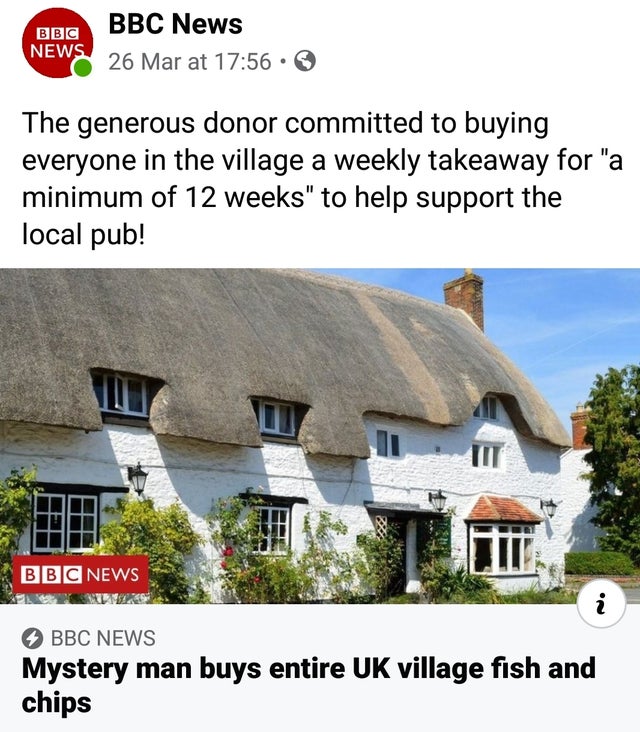Click the phrase "local pub!" in the caption
The height and width of the screenshot is (732, 640).
point(84,234)
